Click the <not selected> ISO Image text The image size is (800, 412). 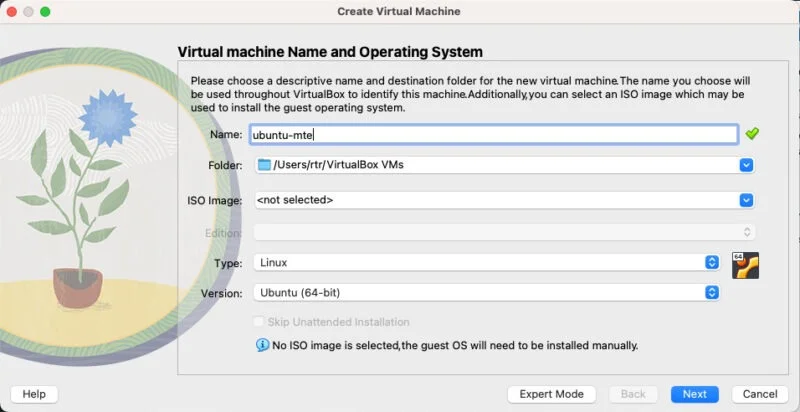point(295,200)
